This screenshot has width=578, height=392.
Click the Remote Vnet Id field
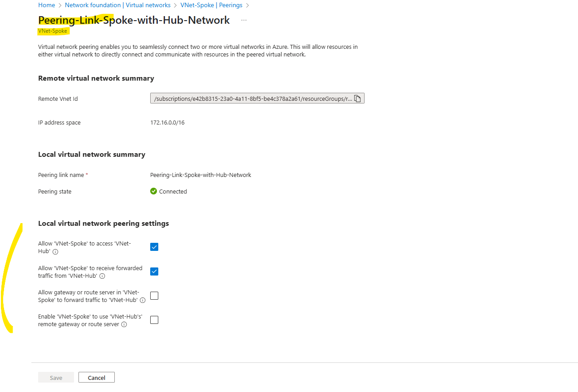click(257, 99)
